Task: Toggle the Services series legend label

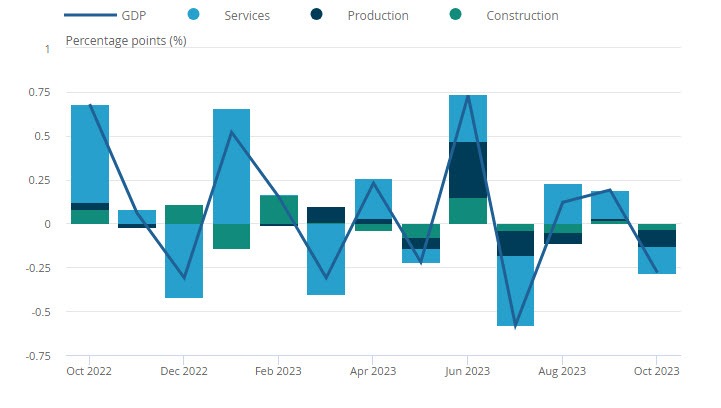Action: 247,16
